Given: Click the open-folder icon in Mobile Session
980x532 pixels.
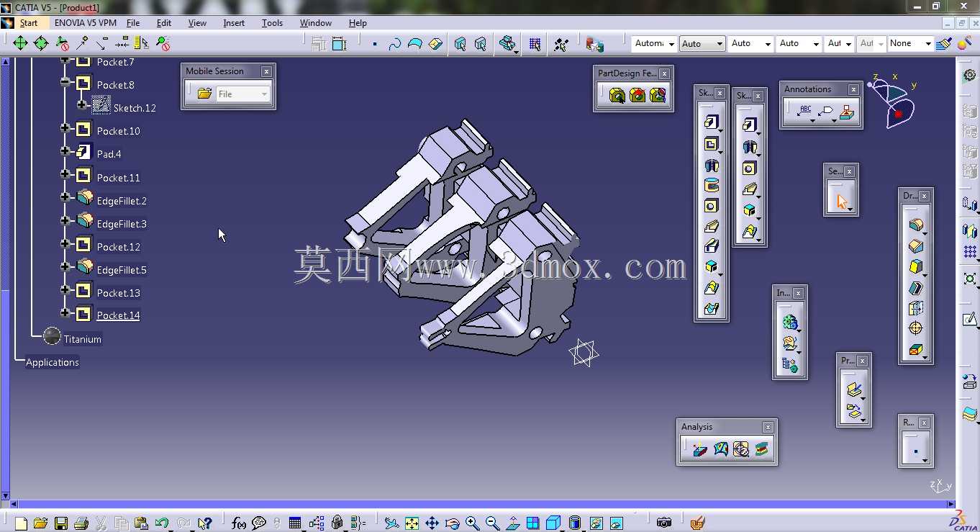Looking at the screenshot, I should click(204, 94).
